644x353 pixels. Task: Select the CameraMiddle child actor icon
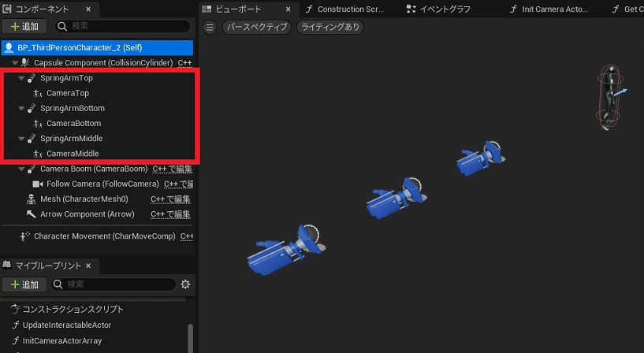37,154
